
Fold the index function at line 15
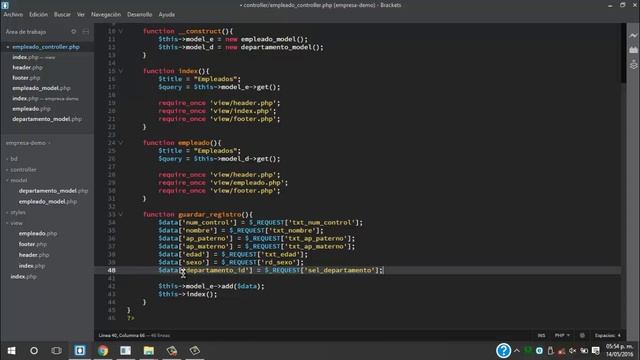click(121, 71)
